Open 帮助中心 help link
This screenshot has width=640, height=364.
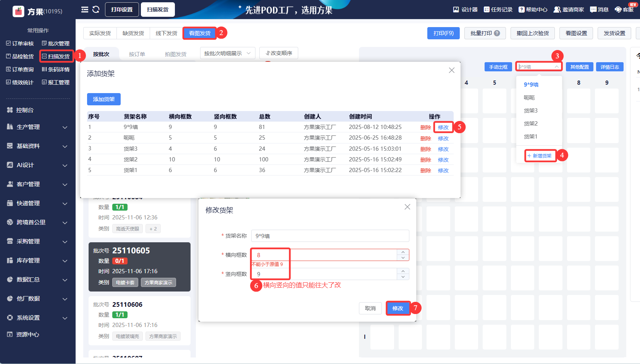(x=533, y=10)
